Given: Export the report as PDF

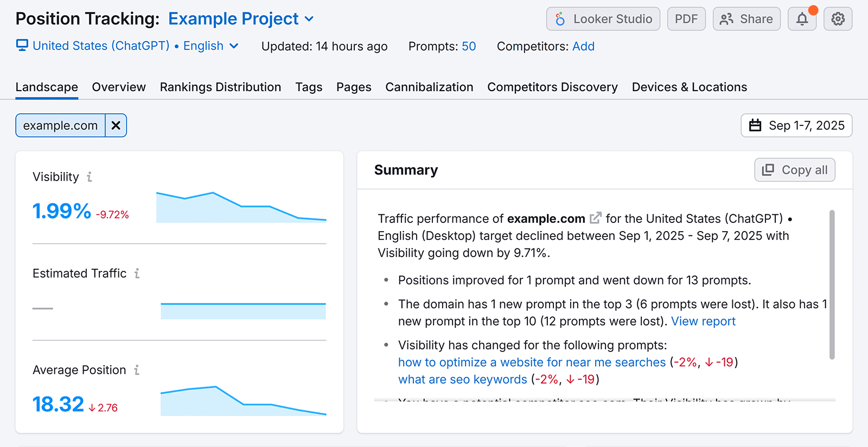Looking at the screenshot, I should (686, 19).
